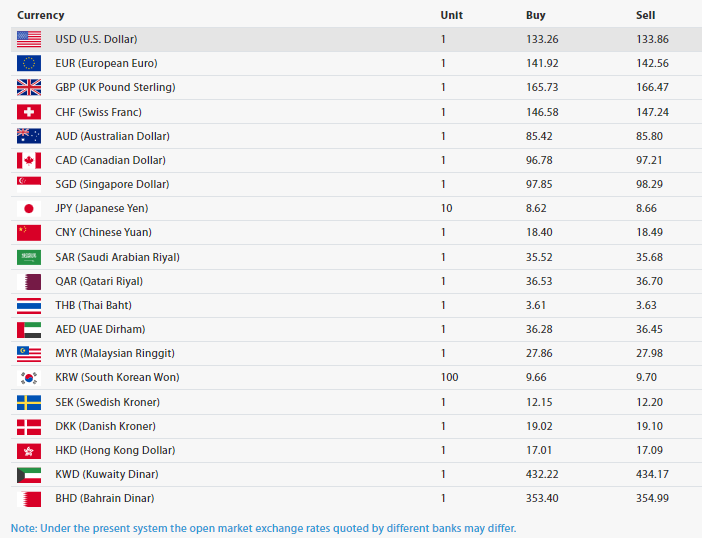Click the European Union flag icon
The image size is (702, 538).
click(x=29, y=63)
